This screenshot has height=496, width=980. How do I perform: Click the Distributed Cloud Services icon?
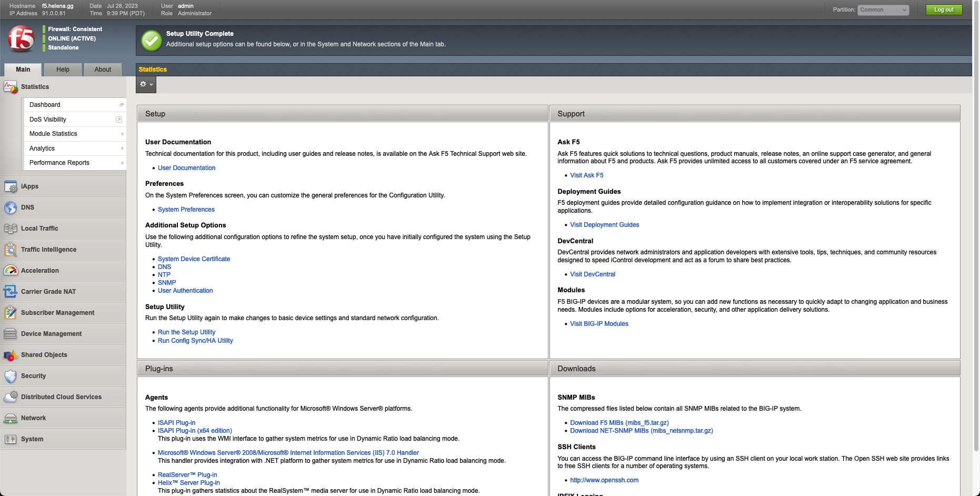coord(11,397)
